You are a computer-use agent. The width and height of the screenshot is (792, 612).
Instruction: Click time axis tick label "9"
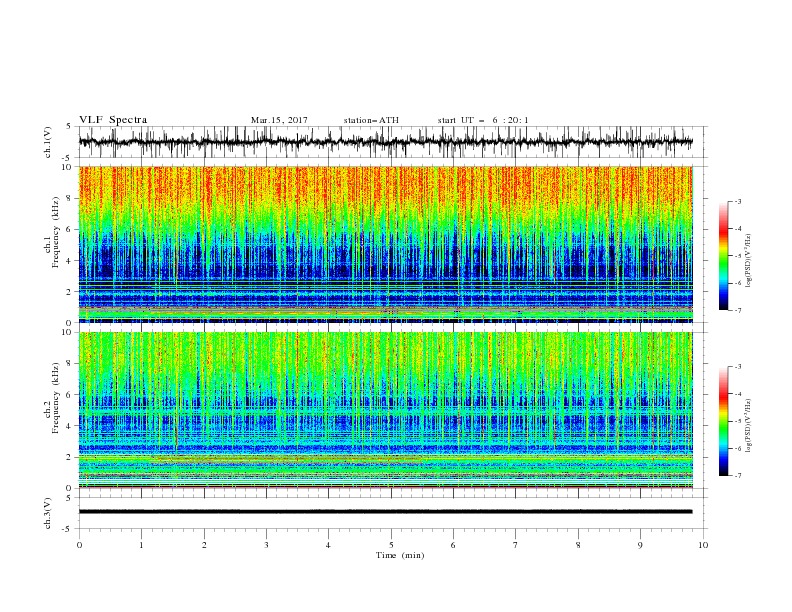640,545
